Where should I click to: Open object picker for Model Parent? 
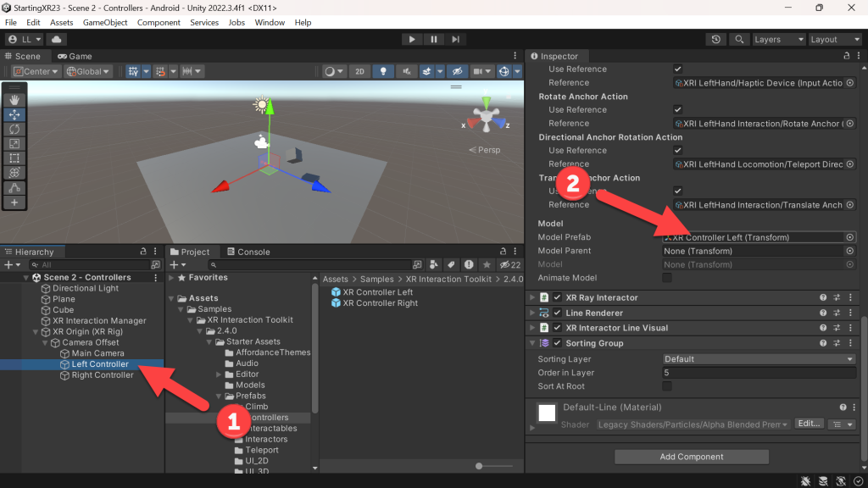point(849,251)
